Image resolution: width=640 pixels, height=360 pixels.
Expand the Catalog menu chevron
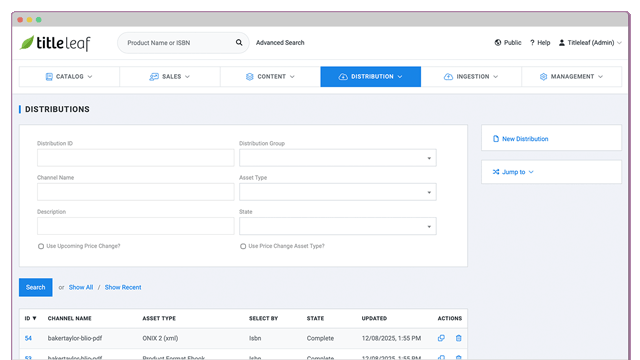(90, 77)
